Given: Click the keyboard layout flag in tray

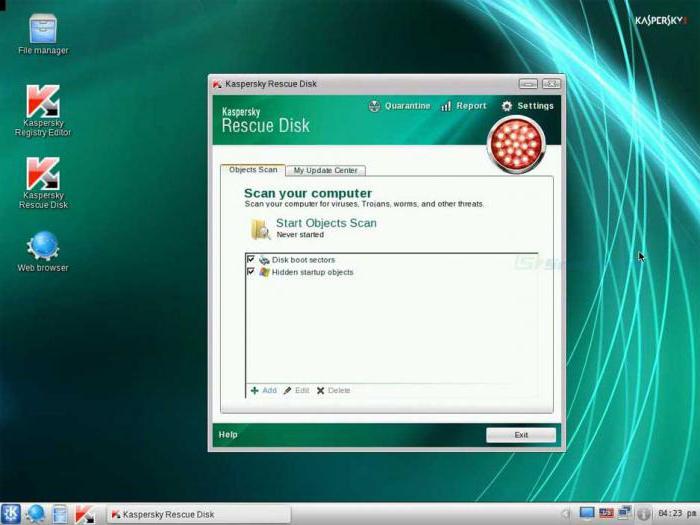Looking at the screenshot, I should coord(606,514).
